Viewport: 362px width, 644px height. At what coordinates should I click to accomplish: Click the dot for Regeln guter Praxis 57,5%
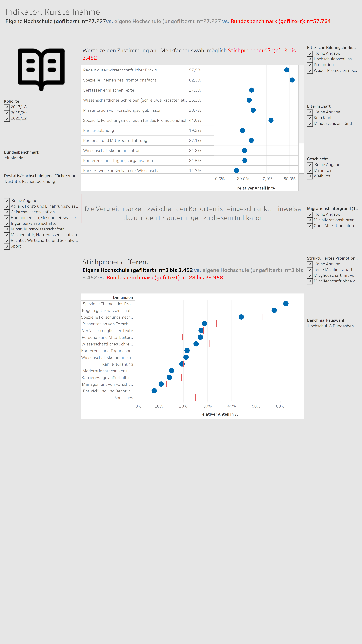pyautogui.click(x=287, y=70)
